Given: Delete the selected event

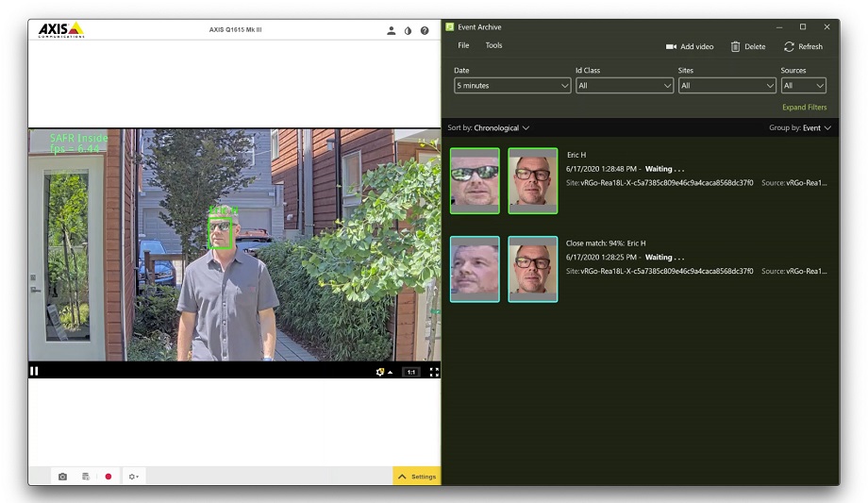Looking at the screenshot, I should pyautogui.click(x=748, y=46).
